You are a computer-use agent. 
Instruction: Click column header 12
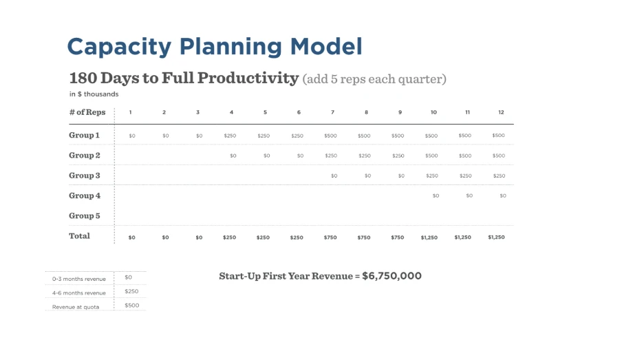(x=501, y=112)
